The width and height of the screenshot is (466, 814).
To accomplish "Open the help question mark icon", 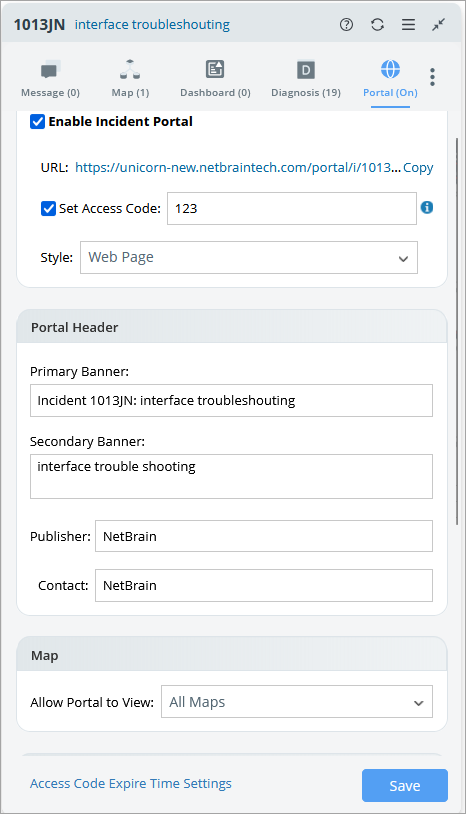I will coord(346,24).
